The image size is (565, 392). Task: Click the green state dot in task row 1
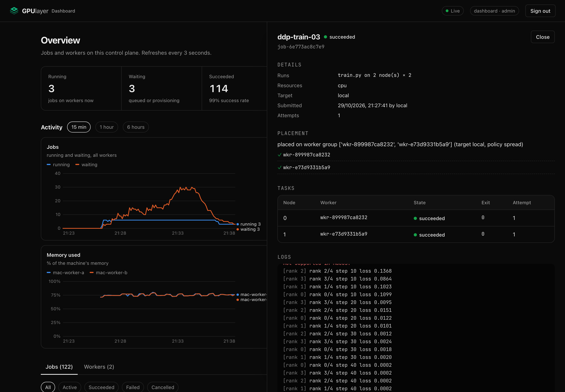[x=415, y=235]
